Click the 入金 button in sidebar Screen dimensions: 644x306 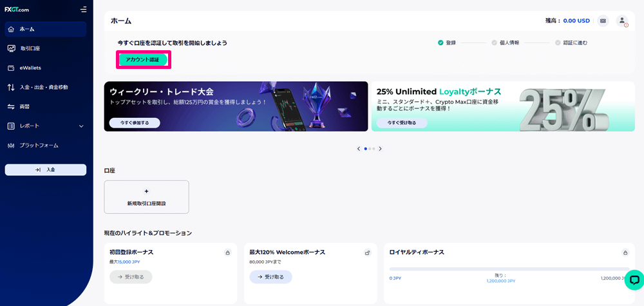click(46, 169)
